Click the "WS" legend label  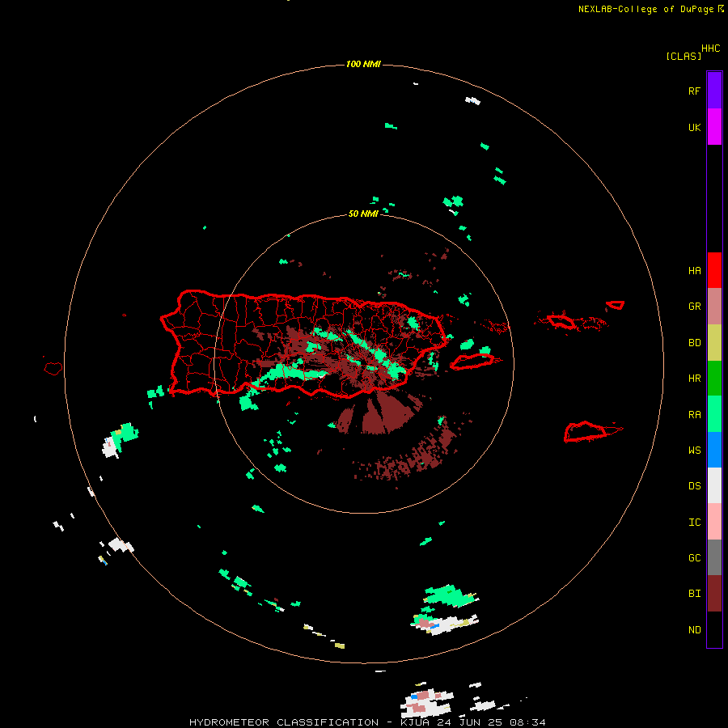click(694, 451)
